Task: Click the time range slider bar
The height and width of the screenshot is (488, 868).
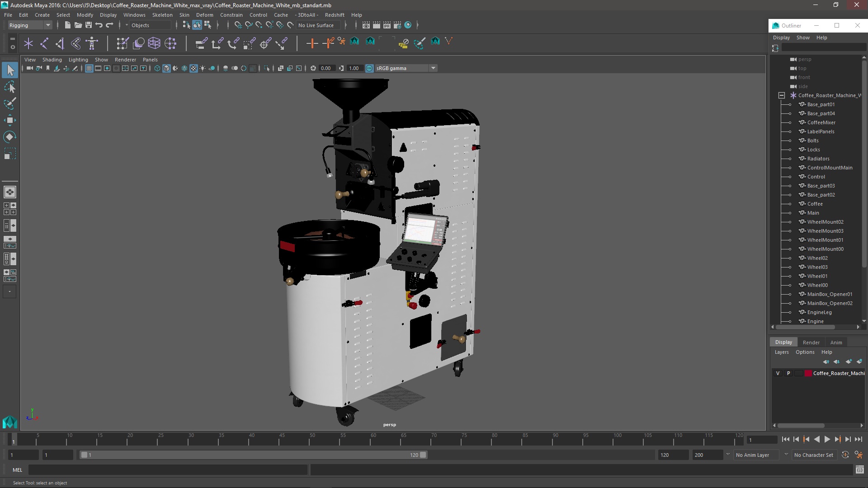Action: 253,455
